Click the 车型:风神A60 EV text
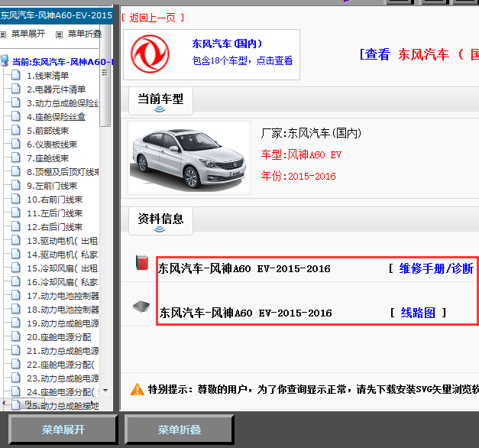Image resolution: width=479 pixels, height=448 pixels. coord(301,154)
